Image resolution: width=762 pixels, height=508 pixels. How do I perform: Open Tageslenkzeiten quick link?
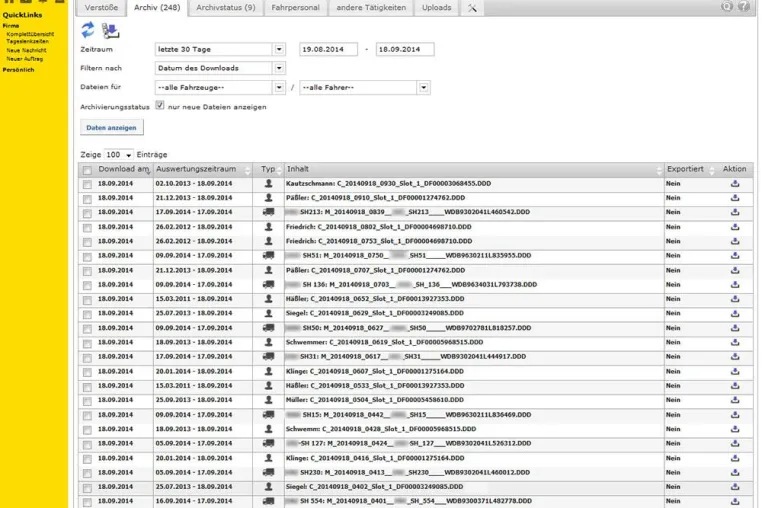point(27,42)
